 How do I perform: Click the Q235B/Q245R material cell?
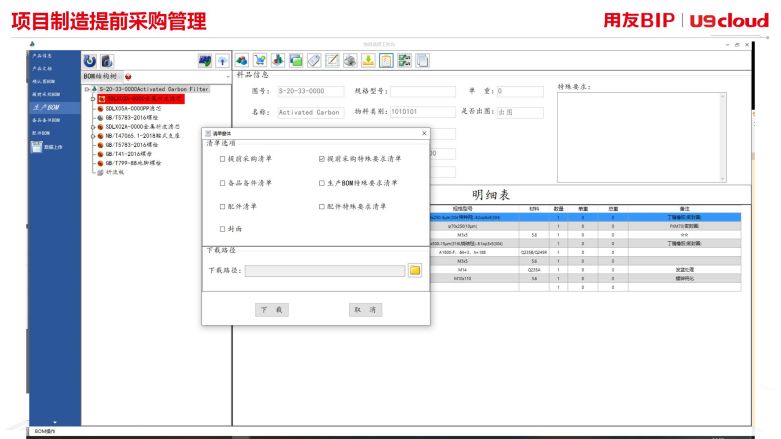tap(534, 253)
